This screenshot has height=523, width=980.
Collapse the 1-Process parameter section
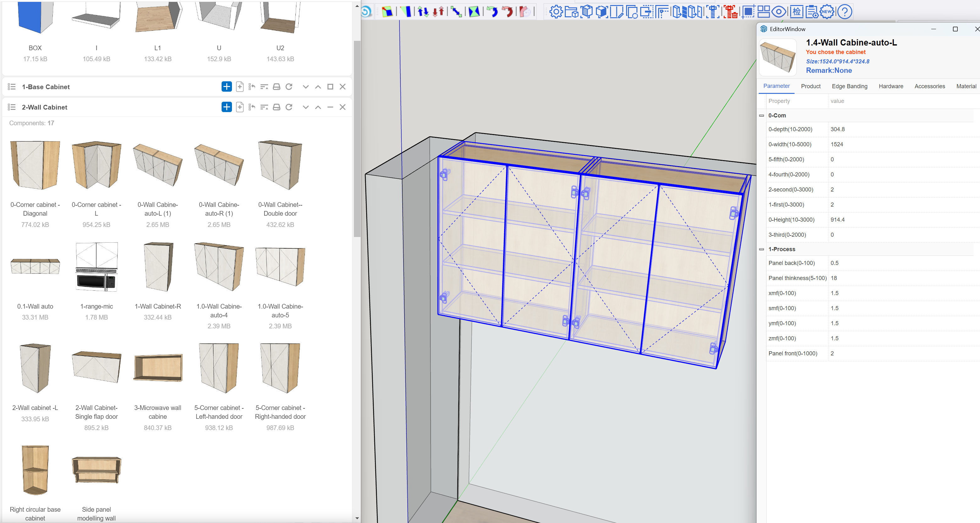762,249
